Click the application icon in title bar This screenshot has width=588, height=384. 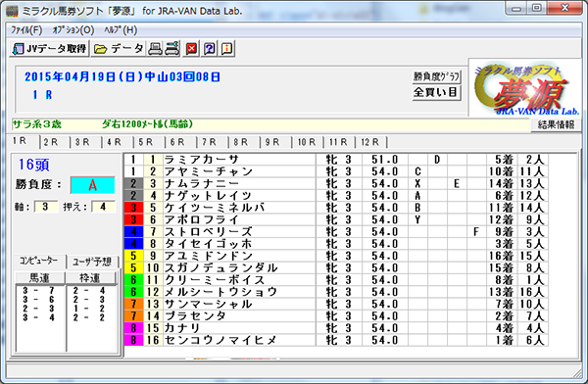[x=13, y=11]
